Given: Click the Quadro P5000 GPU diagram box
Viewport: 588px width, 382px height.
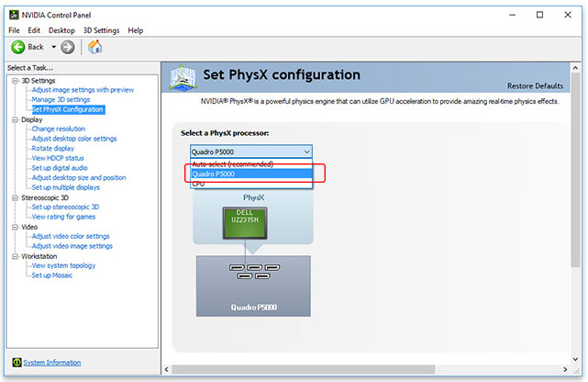Looking at the screenshot, I should [x=253, y=286].
